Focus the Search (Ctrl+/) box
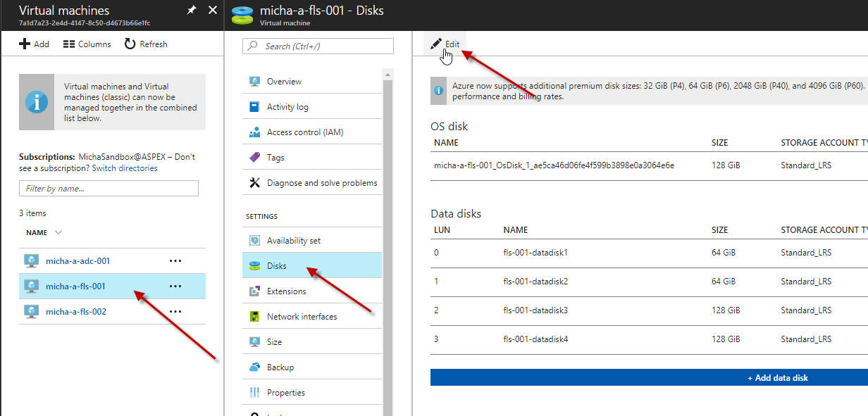Screen dimensions: 868x416 [318, 46]
